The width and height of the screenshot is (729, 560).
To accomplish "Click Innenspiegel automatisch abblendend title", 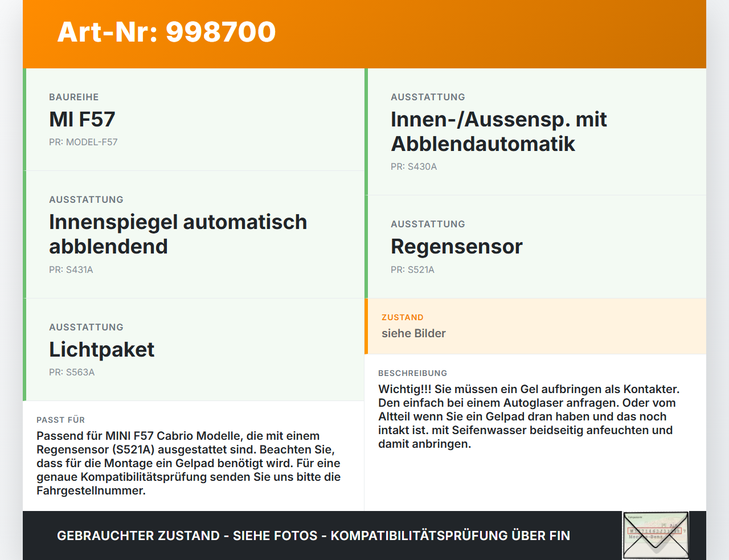I will [178, 234].
